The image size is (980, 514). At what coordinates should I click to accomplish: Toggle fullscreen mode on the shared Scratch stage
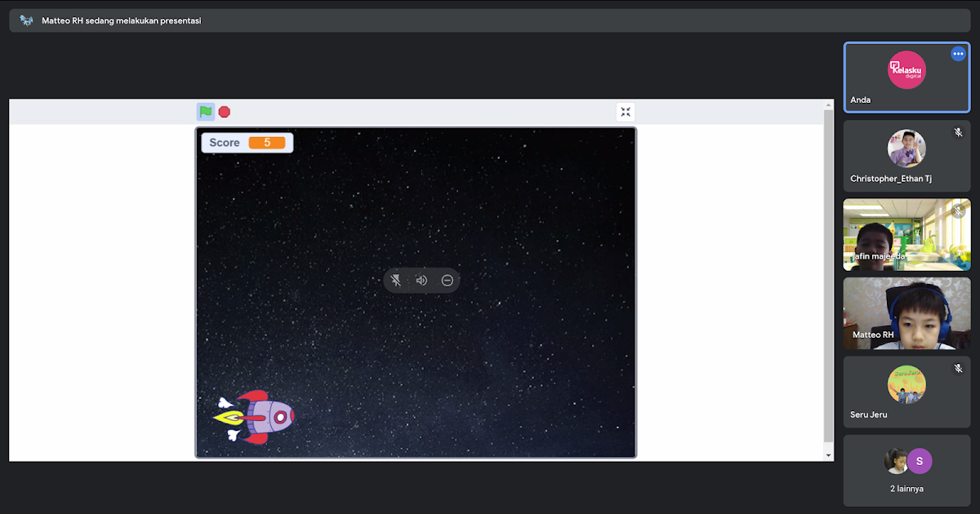(x=626, y=112)
